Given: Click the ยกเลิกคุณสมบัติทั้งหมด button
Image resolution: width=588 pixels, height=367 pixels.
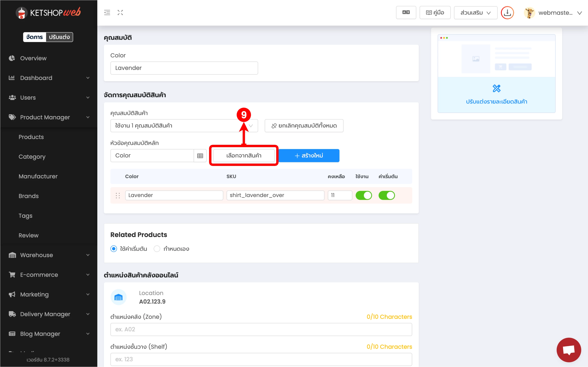Looking at the screenshot, I should point(304,126).
